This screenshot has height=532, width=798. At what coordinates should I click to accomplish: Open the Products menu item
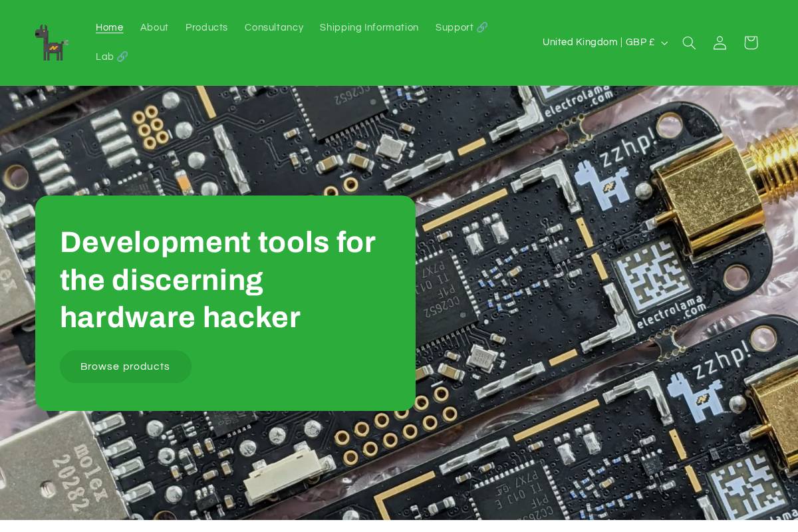click(x=206, y=28)
